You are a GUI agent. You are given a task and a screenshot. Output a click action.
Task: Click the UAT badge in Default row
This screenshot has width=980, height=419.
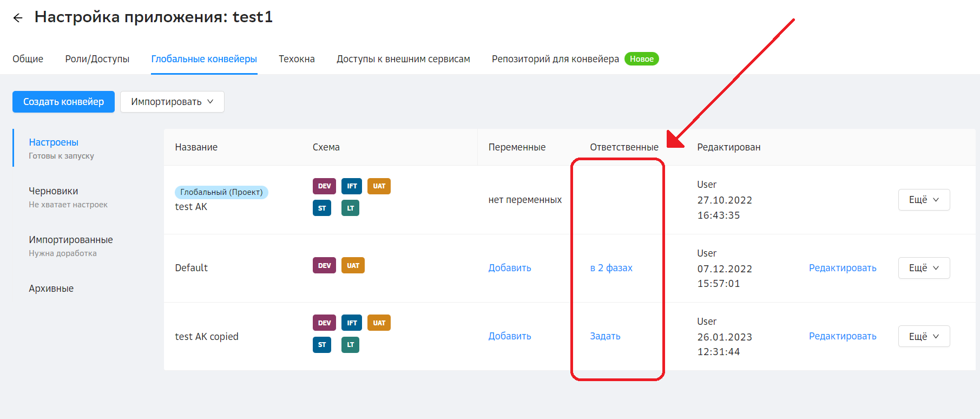(353, 266)
